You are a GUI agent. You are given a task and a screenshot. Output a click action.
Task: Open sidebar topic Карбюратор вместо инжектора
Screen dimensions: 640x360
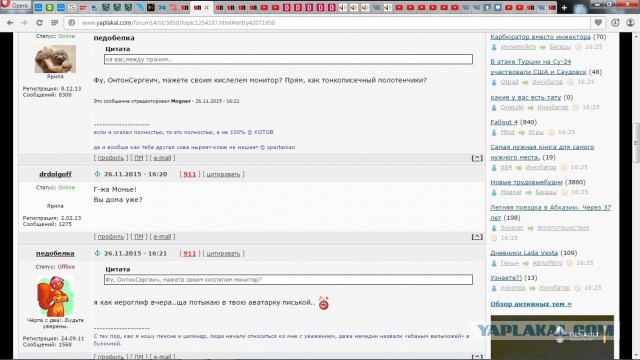pos(540,37)
